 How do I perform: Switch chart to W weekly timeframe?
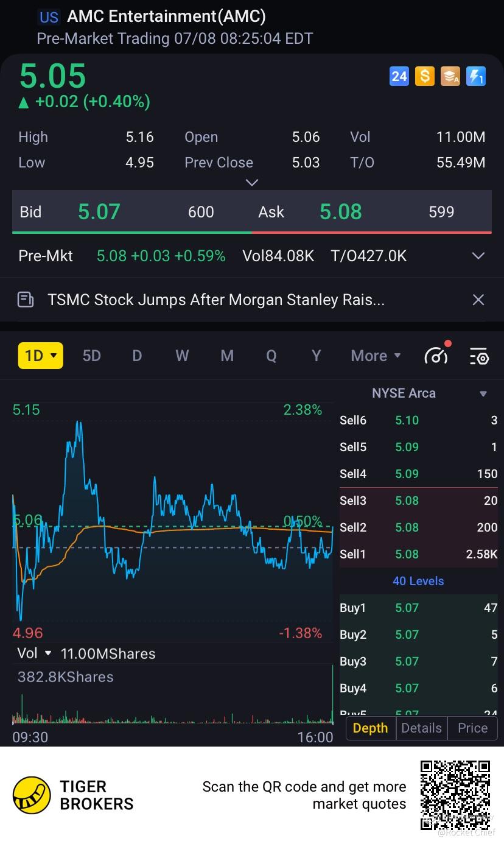[x=182, y=356]
